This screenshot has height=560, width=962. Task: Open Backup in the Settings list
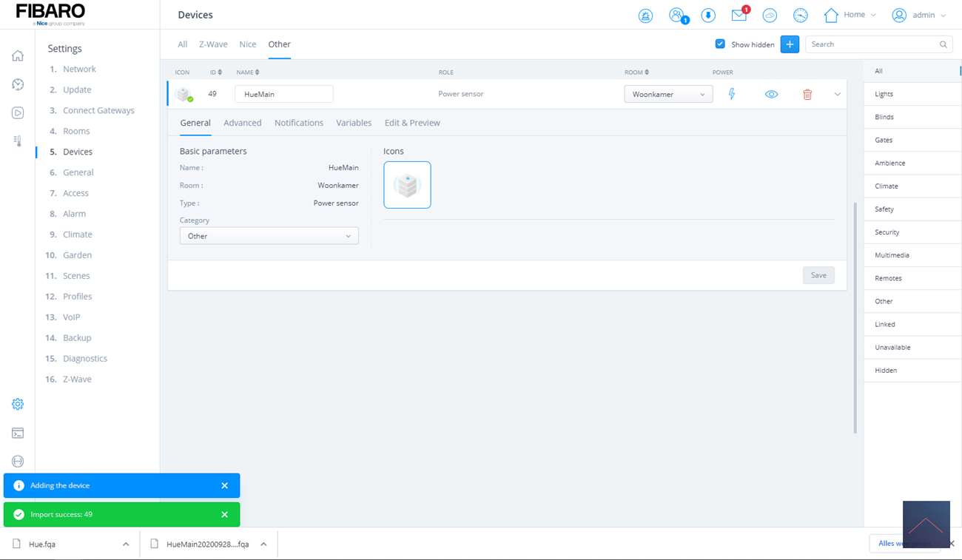(x=77, y=338)
